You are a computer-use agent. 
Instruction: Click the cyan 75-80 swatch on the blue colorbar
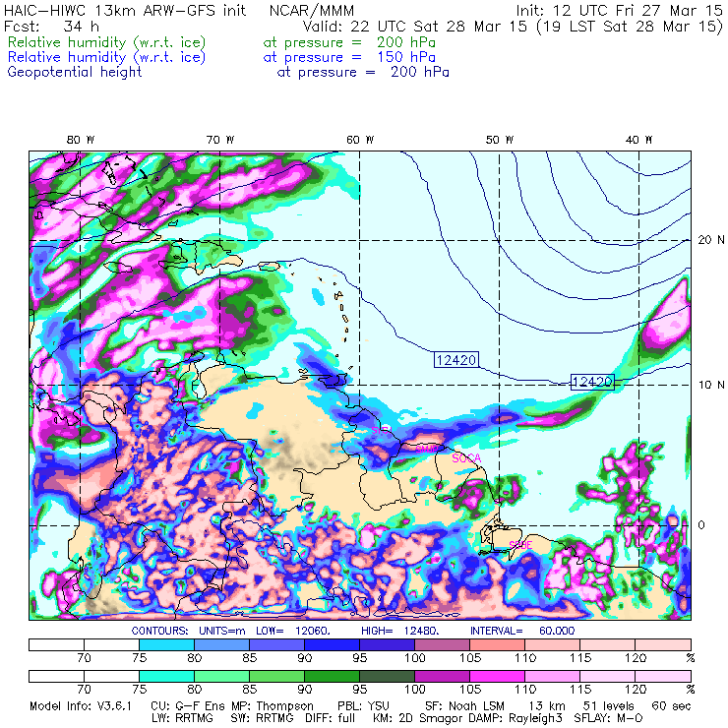tap(166, 644)
